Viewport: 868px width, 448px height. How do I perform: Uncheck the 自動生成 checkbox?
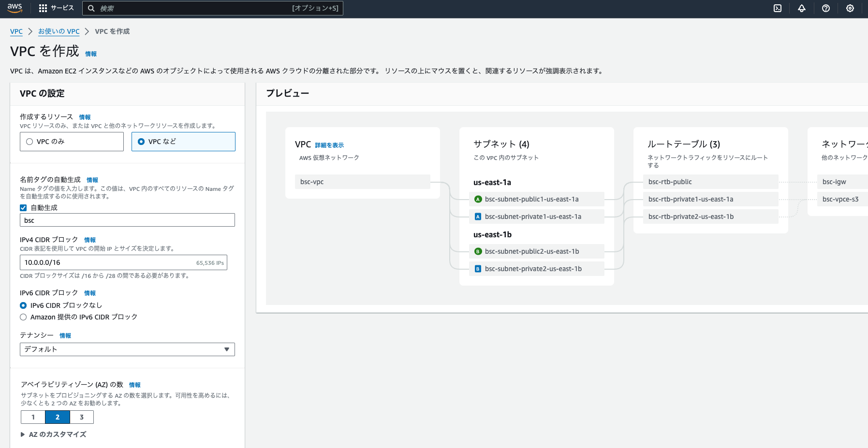pyautogui.click(x=23, y=207)
